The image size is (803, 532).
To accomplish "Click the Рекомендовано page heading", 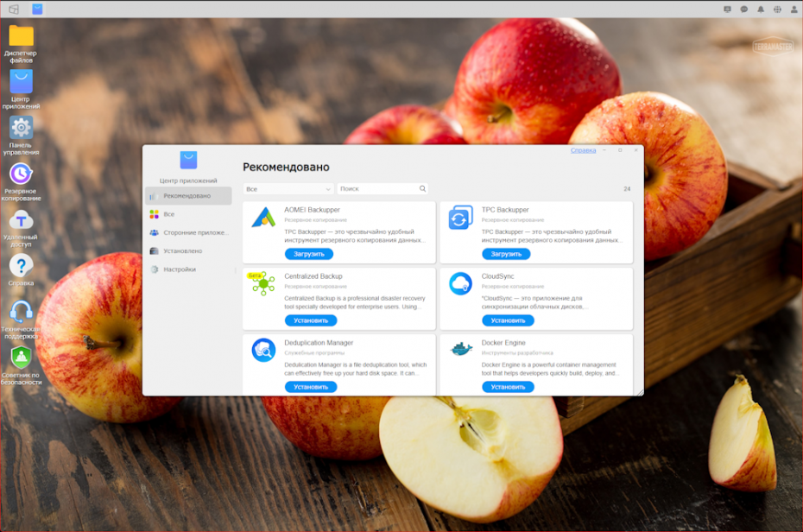I will pyautogui.click(x=286, y=167).
